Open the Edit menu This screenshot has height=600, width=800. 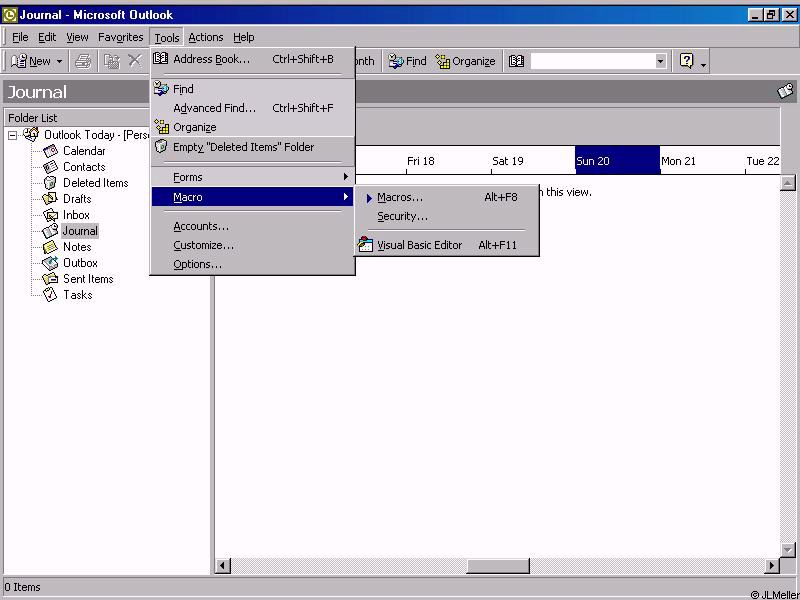47,37
